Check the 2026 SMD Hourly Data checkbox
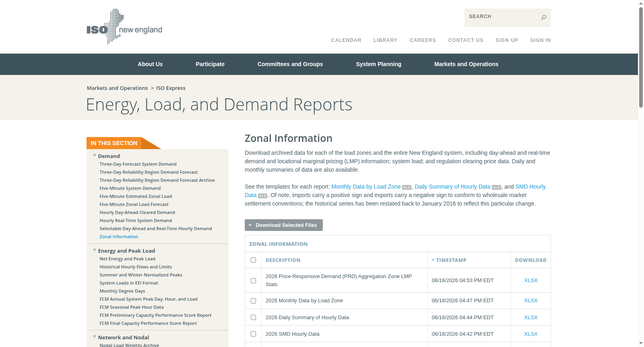 click(x=253, y=334)
